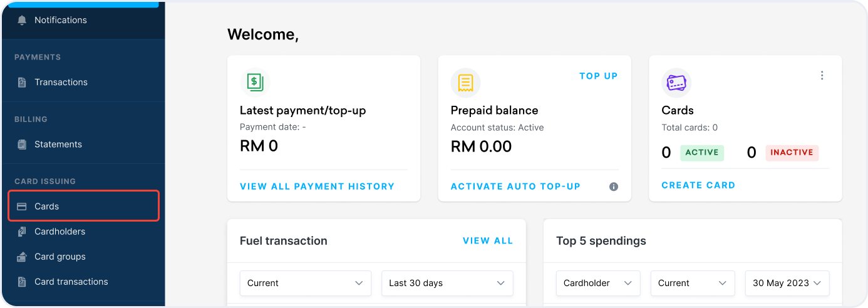Click the green Latest payment icon

pyautogui.click(x=255, y=83)
